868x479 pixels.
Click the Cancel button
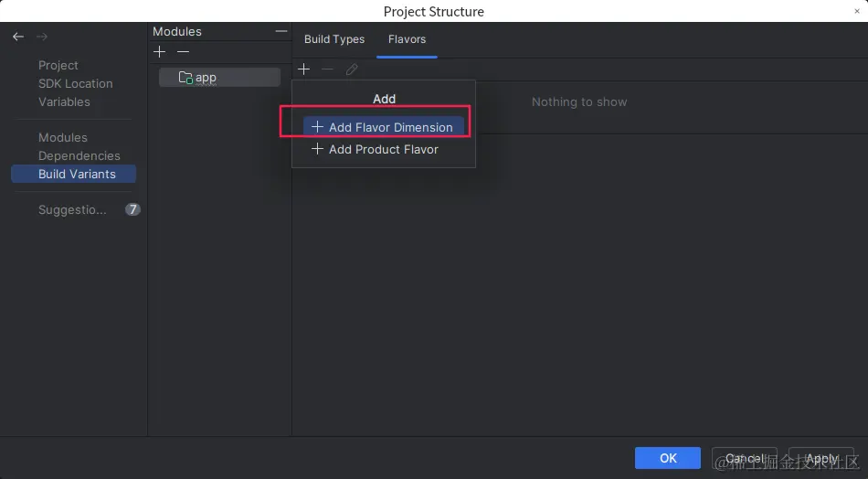coord(745,458)
